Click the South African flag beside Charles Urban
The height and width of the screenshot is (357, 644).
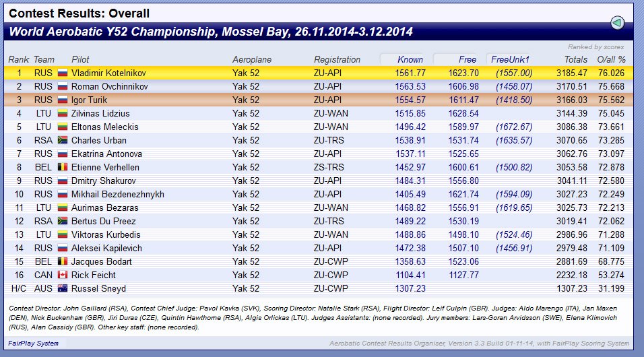(x=63, y=141)
